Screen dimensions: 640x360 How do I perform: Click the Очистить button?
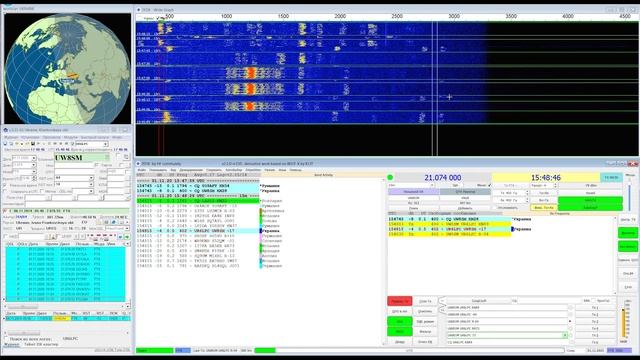[425, 311]
